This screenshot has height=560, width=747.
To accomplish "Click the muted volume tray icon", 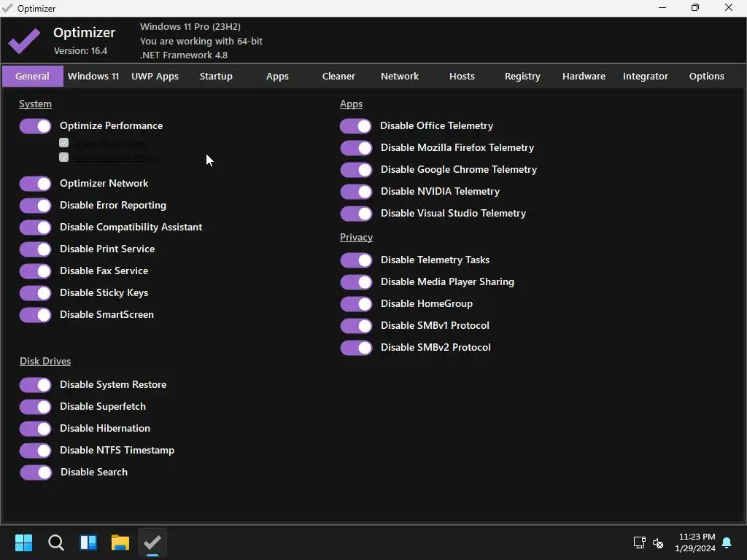I will pyautogui.click(x=658, y=542).
